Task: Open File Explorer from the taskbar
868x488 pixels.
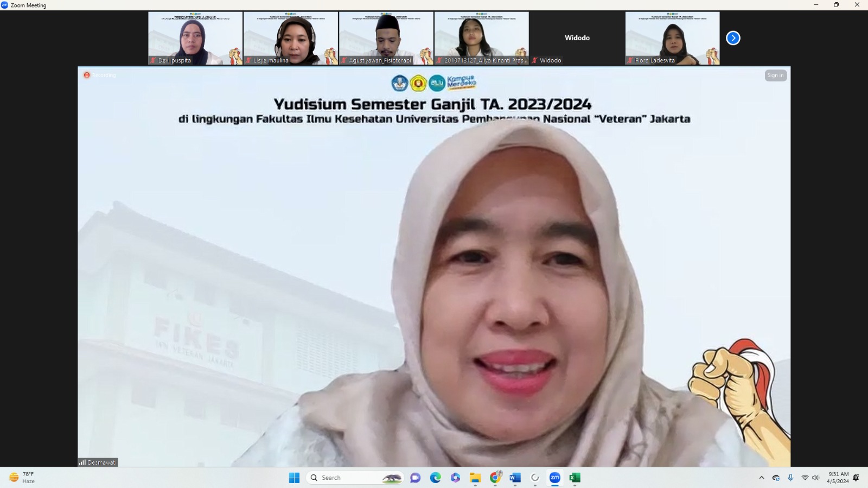Action: 475,478
